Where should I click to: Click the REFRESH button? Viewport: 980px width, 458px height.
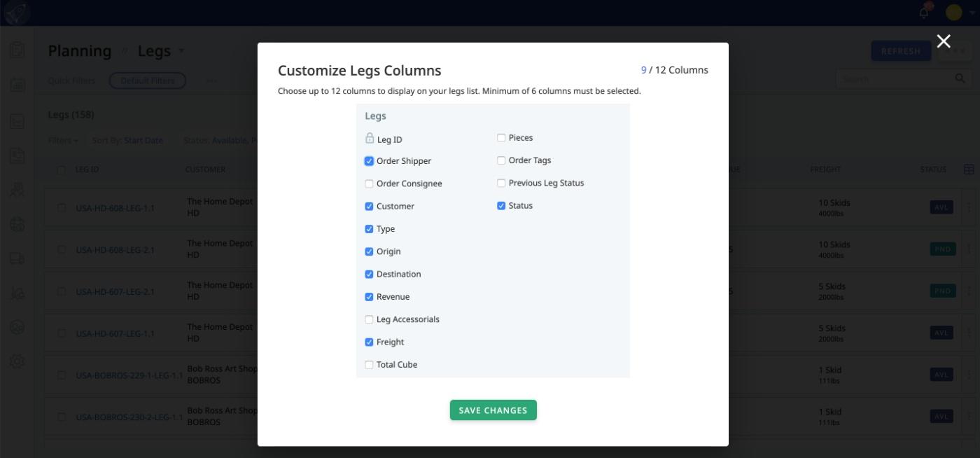901,51
